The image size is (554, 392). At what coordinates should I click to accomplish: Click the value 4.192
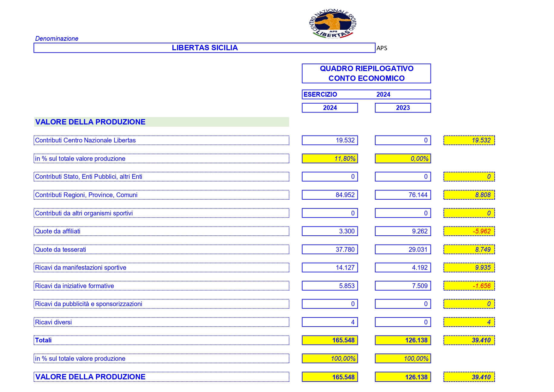(403, 268)
